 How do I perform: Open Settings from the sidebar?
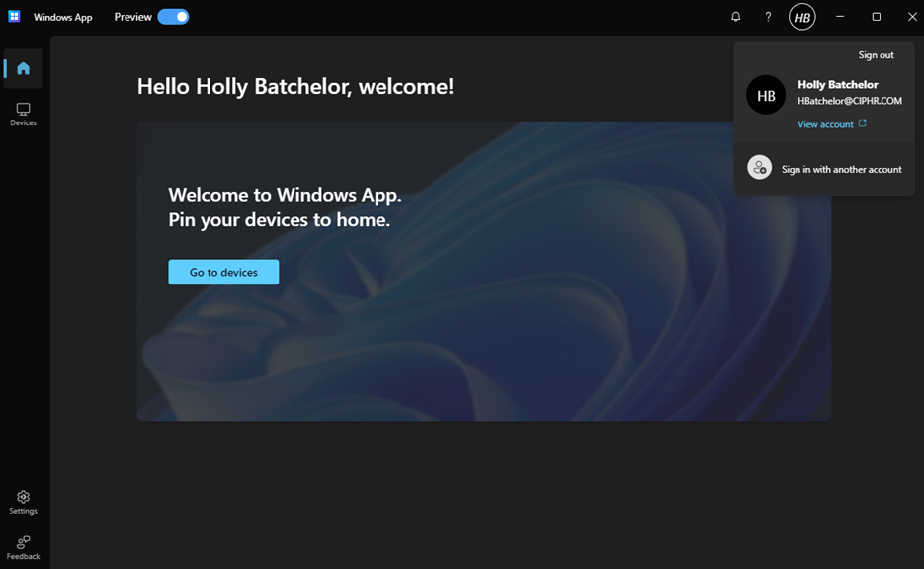click(23, 503)
